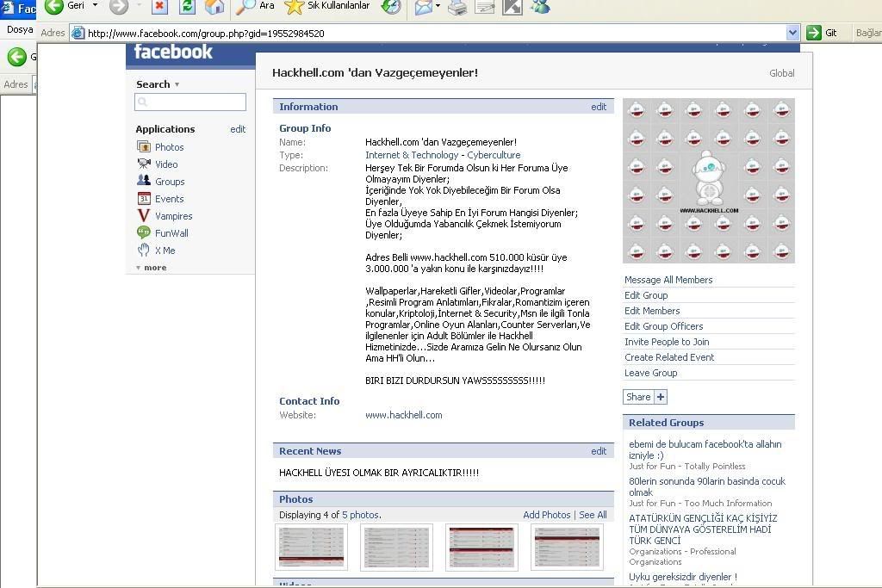Screen dimensions: 882x588
Task: Click the grey forward arrow button
Action: [119, 7]
